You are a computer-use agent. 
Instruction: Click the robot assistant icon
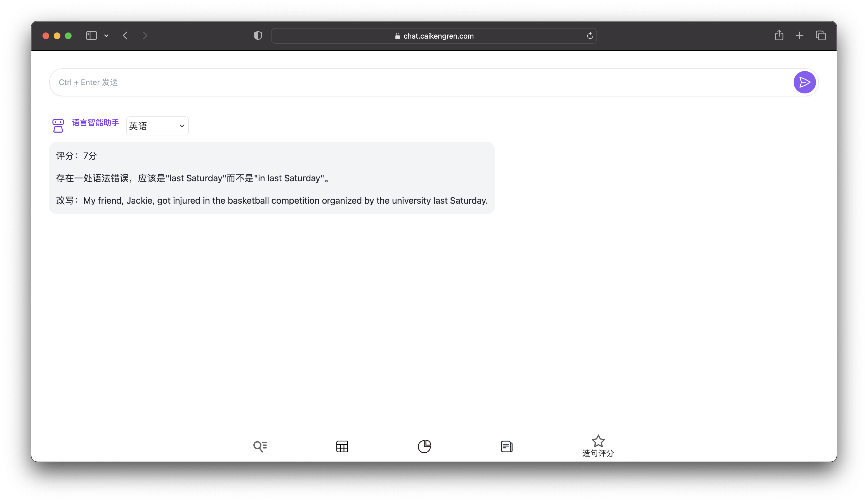(x=58, y=126)
